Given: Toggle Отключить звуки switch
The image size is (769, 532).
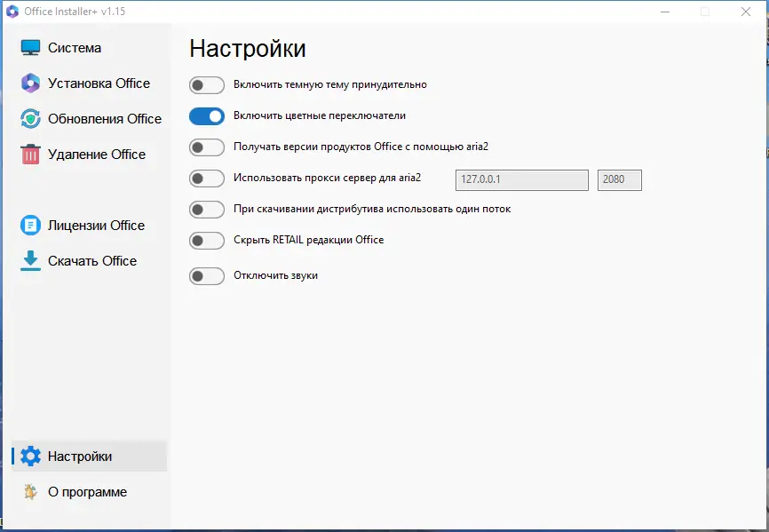Looking at the screenshot, I should coord(207,276).
